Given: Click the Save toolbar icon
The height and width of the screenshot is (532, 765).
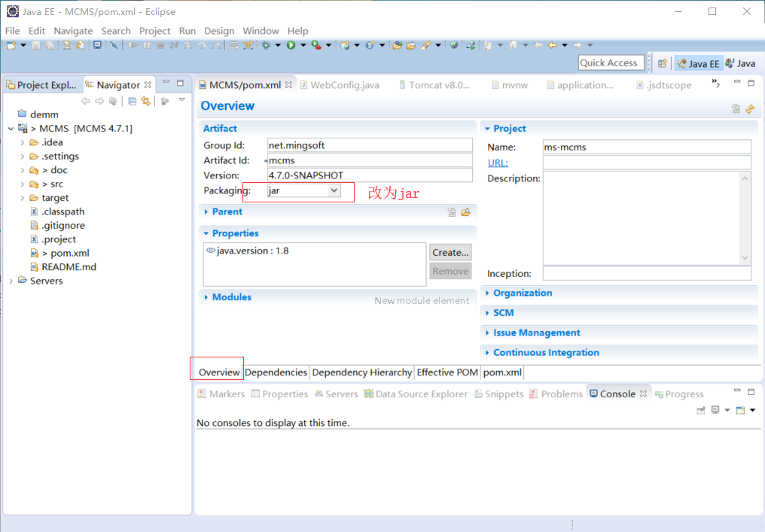Looking at the screenshot, I should (x=35, y=45).
